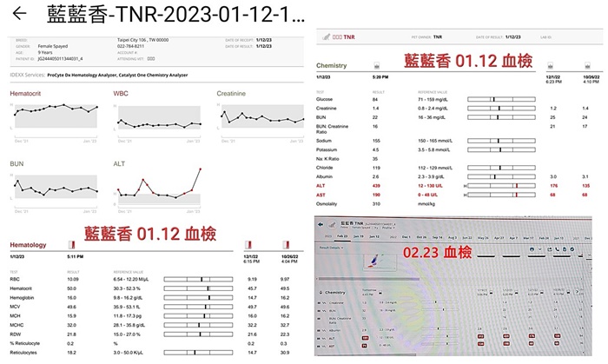Click the Chemistry heading in 01.12 report
This screenshot has width=608, height=364.
pyautogui.click(x=332, y=65)
